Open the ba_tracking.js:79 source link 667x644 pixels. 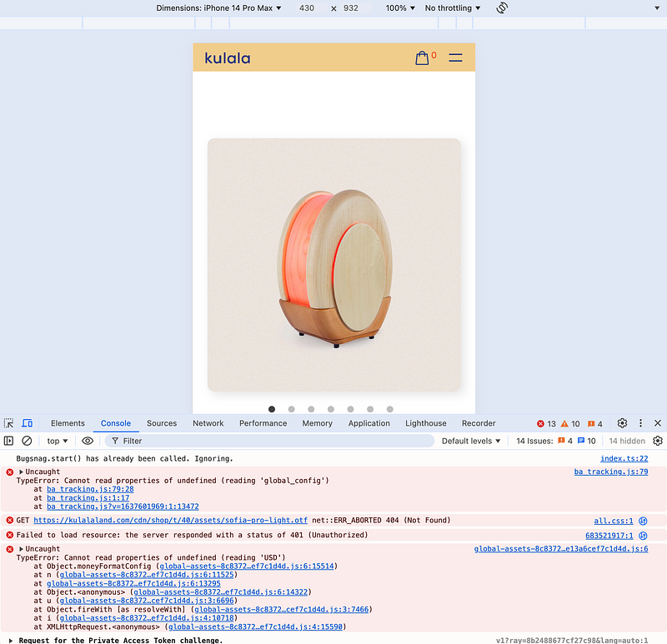point(611,472)
